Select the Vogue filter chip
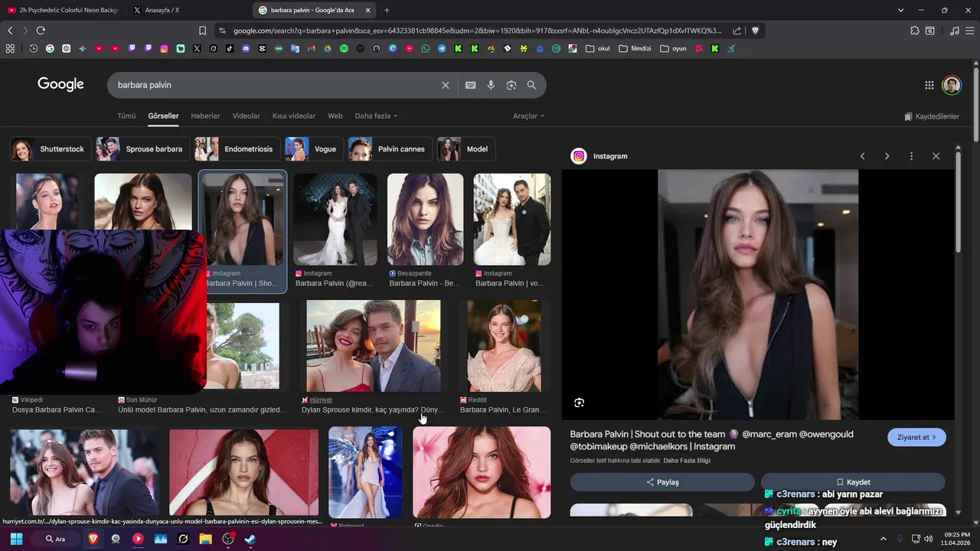This screenshot has height=551, width=980. coord(313,149)
